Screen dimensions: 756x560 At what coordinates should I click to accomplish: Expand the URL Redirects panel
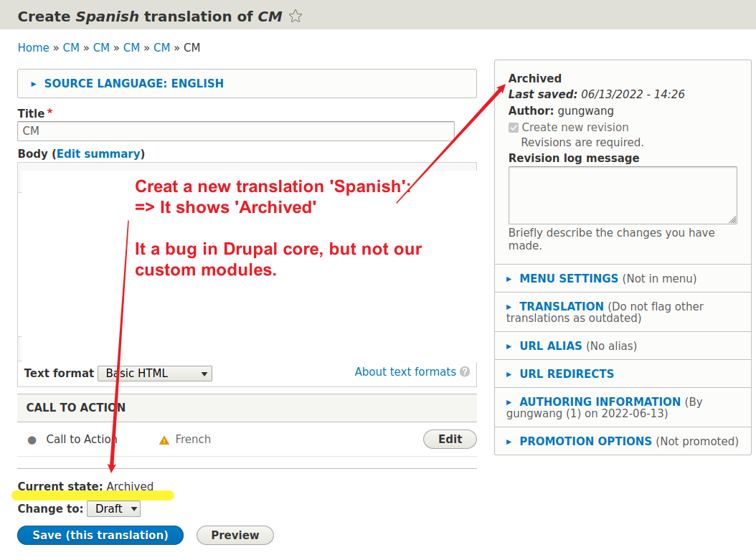[567, 374]
